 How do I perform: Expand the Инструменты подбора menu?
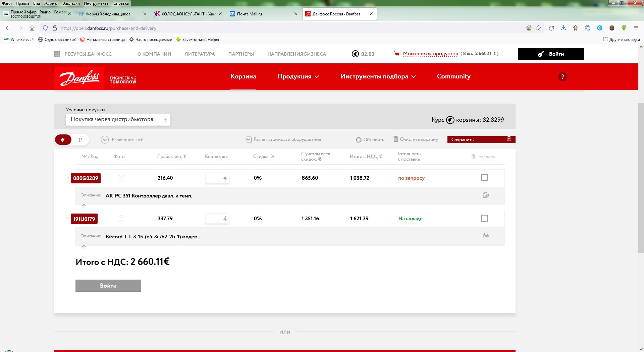[378, 77]
